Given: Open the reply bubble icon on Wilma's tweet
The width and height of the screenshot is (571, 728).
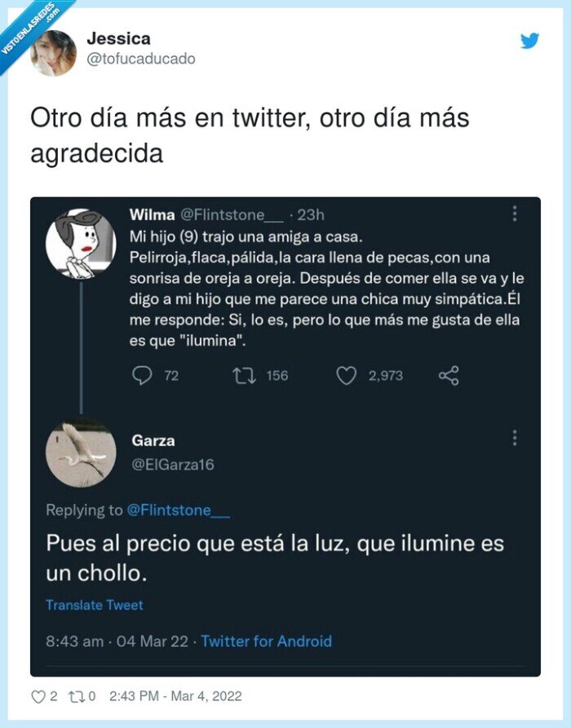Looking at the screenshot, I should [x=143, y=376].
